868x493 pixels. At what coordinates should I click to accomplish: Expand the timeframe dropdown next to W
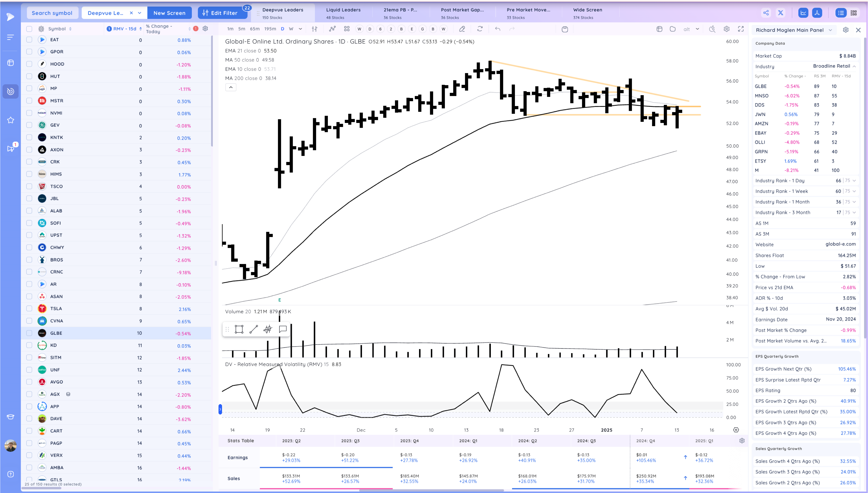click(x=300, y=29)
